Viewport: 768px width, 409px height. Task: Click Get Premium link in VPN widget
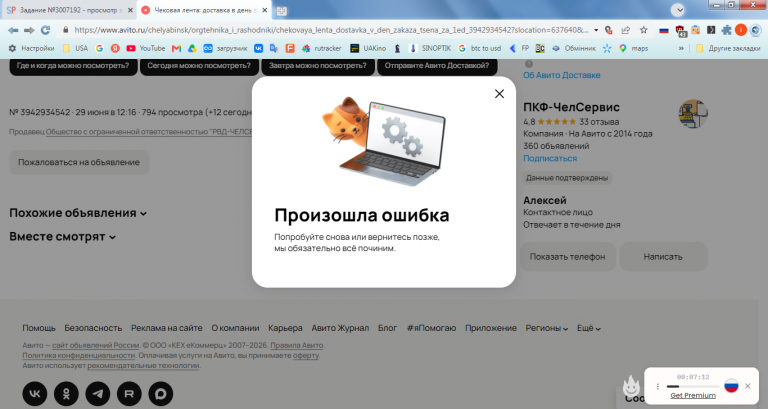[693, 395]
